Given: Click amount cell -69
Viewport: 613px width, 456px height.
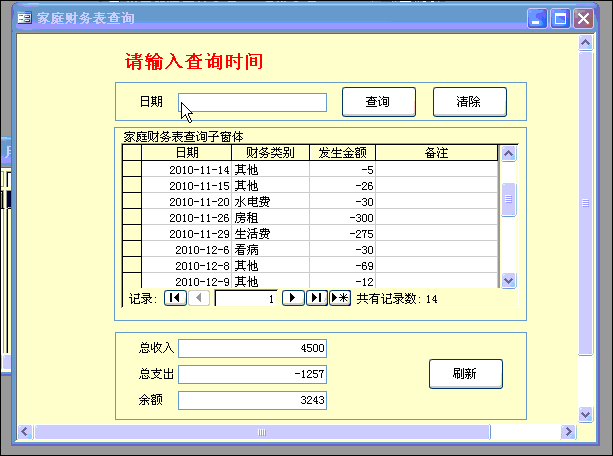Looking at the screenshot, I should (x=342, y=266).
